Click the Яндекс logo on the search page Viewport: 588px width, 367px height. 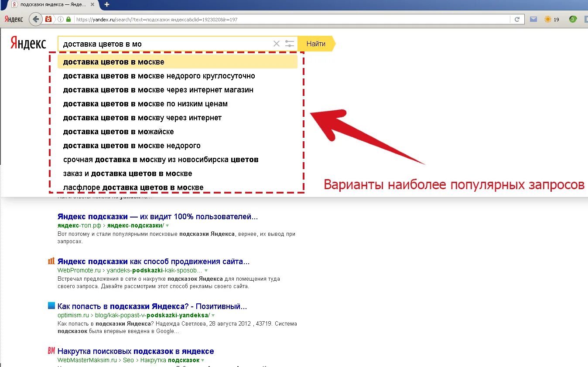[28, 43]
